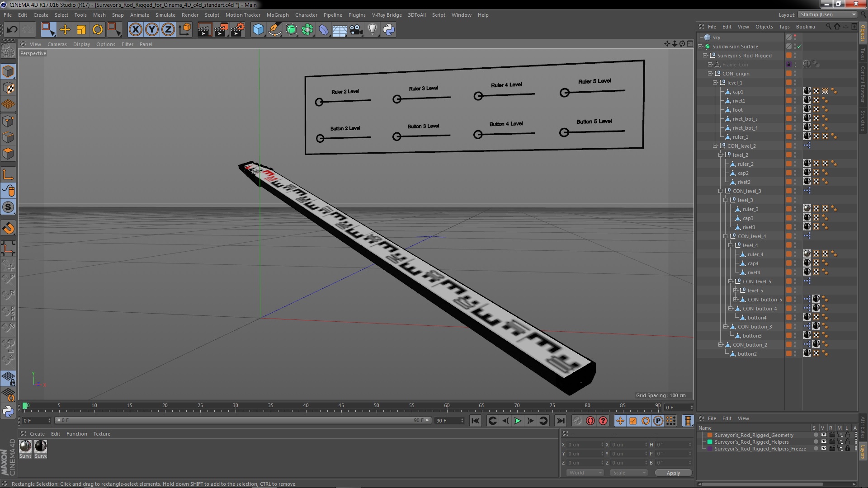
Task: Select the ruler_3 object
Action: pyautogui.click(x=750, y=209)
